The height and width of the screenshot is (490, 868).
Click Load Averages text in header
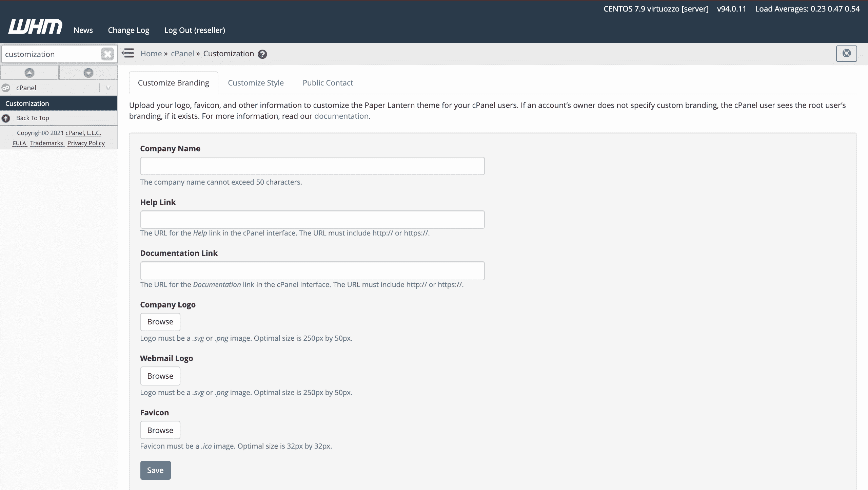[807, 9]
